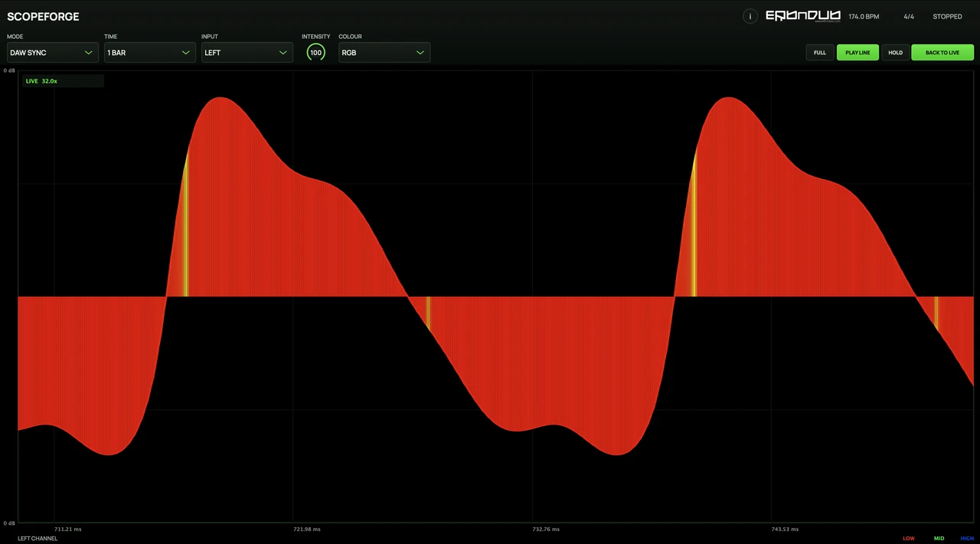
Task: Open the INPUT dropdown showing LEFT
Action: pos(247,53)
